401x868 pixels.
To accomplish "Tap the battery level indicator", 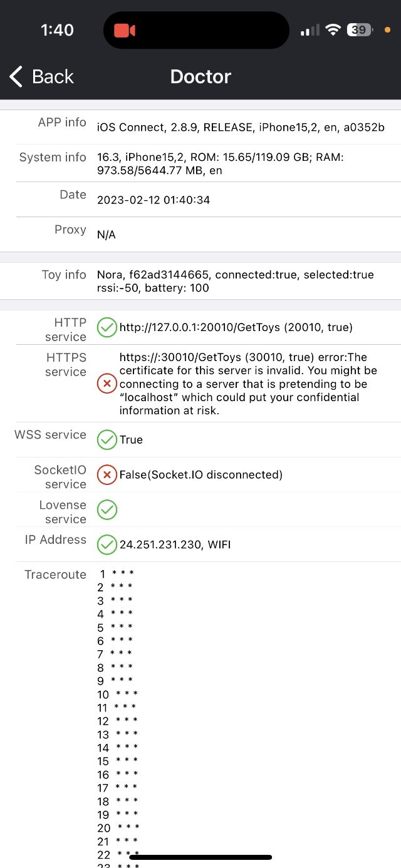I will tap(360, 30).
